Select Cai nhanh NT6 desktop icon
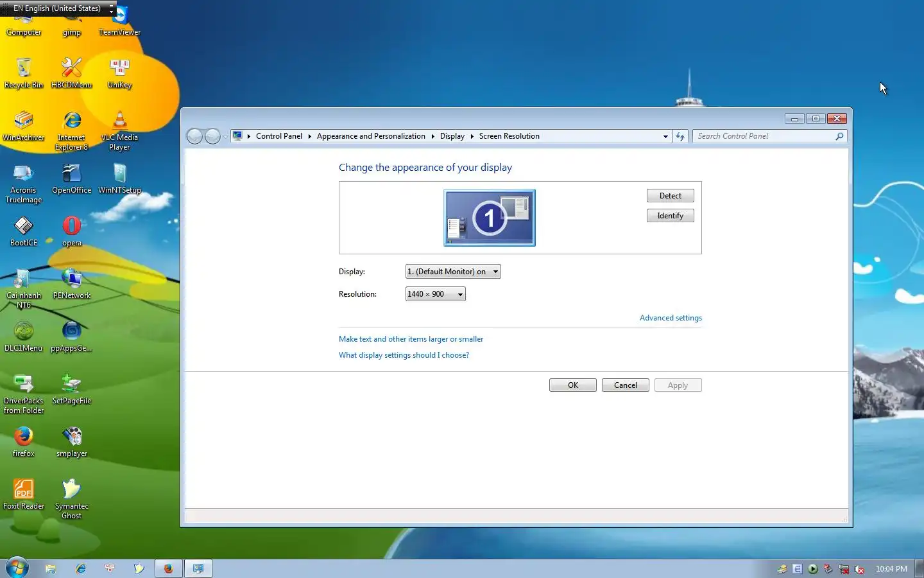Viewport: 924px width, 578px height. (x=24, y=288)
